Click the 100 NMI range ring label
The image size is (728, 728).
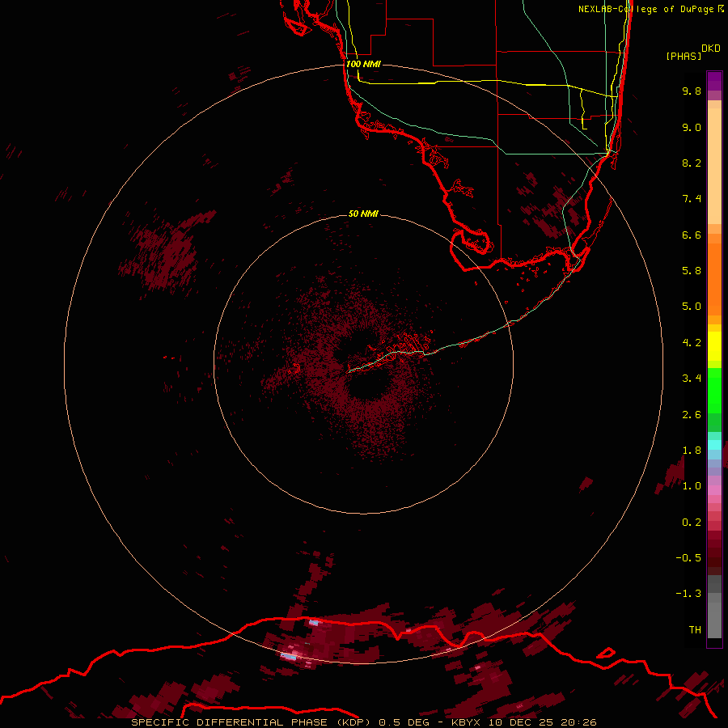363,64
